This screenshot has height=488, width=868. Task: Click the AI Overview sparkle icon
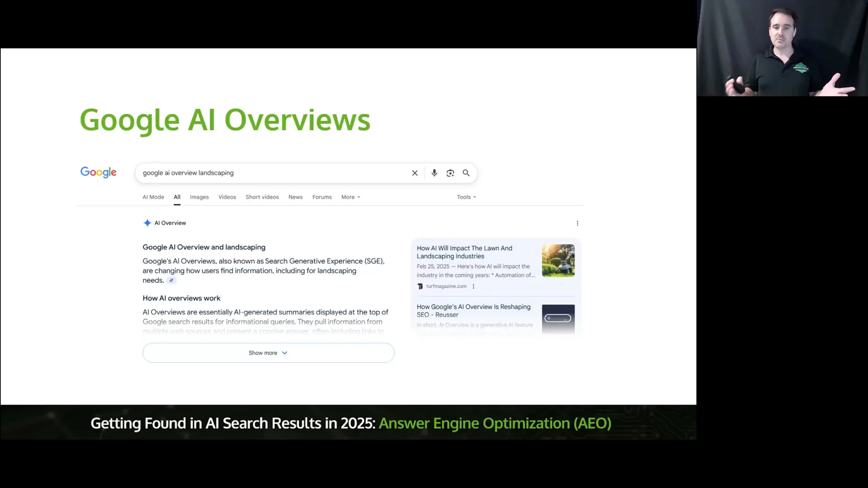(147, 223)
